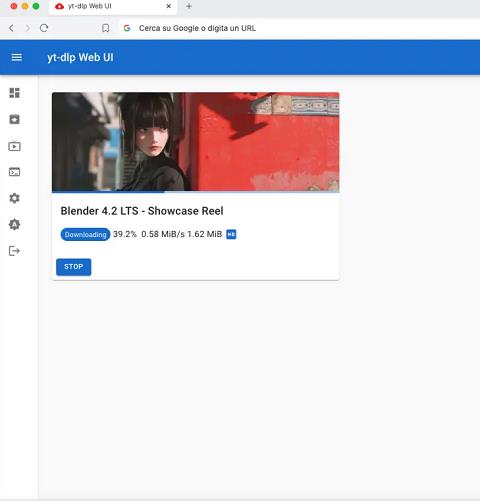This screenshot has height=501, width=480.
Task: Open the hamburger navigation menu
Action: 17,57
